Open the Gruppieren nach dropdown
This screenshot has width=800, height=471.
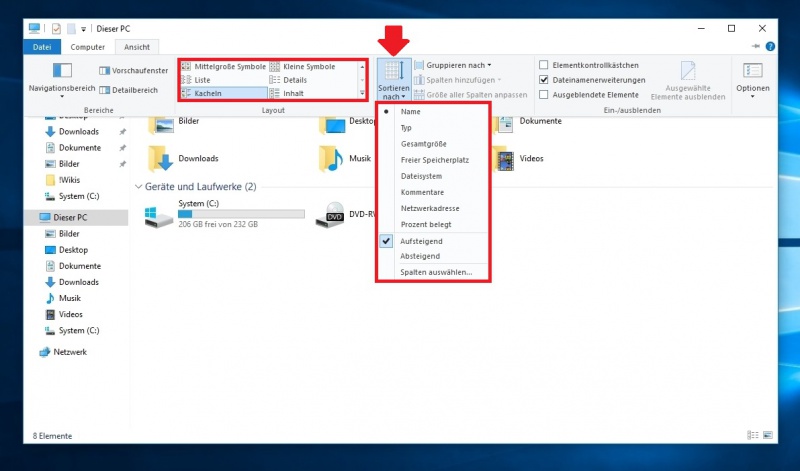(453, 65)
